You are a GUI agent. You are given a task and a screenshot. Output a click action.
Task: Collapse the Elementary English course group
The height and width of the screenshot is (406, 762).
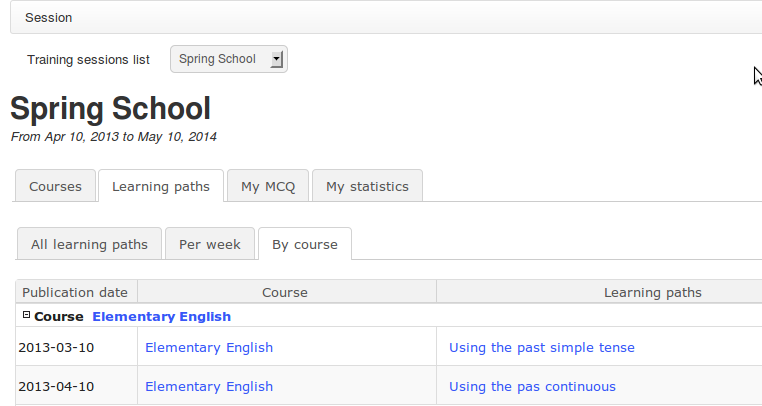26,316
